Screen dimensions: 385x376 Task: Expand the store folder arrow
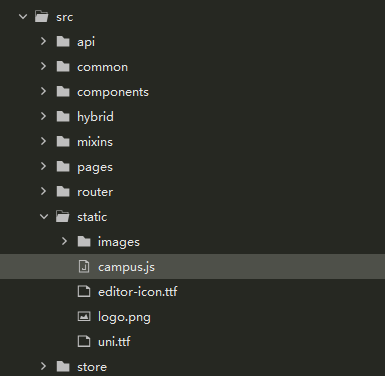click(x=43, y=366)
